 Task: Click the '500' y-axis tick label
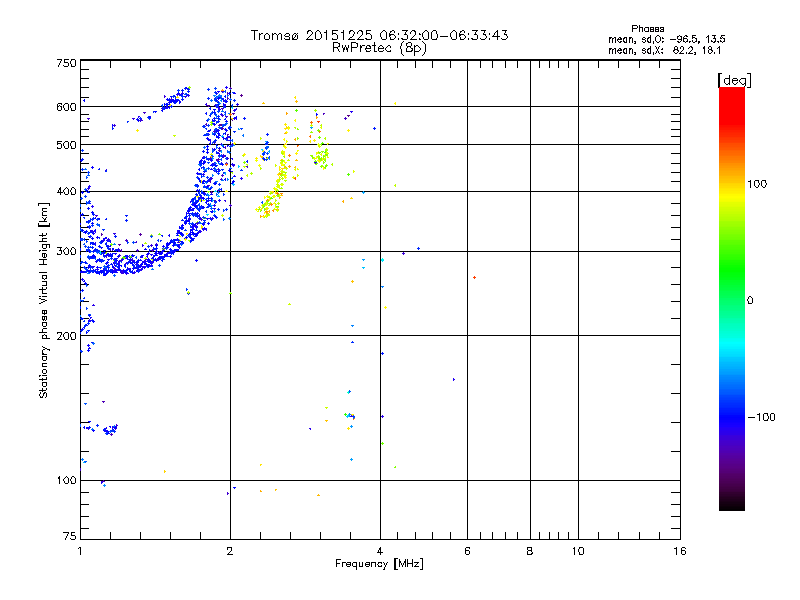tap(66, 145)
